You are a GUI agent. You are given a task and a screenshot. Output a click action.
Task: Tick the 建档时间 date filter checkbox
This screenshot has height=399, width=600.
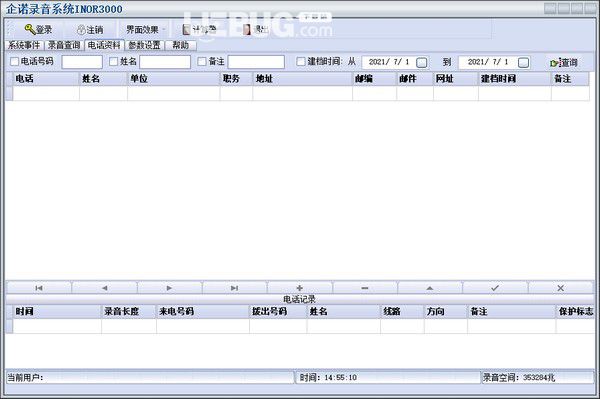point(301,61)
